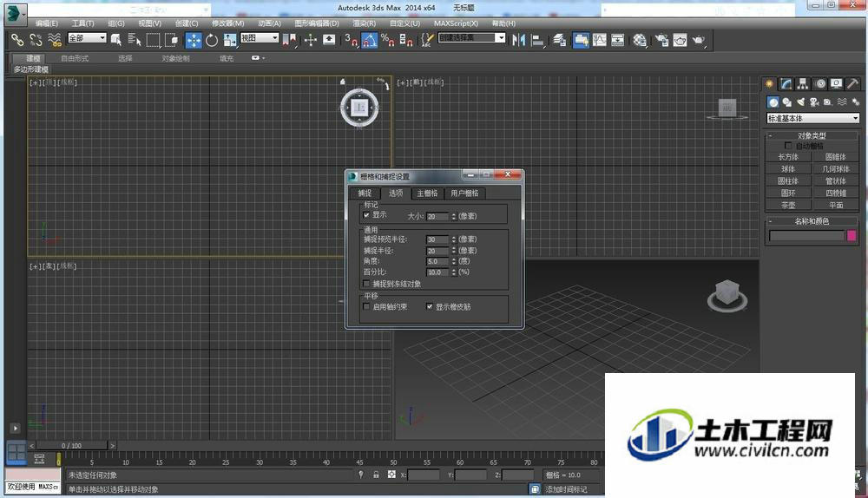Viewport: 868px width, 498px height.
Task: Open the 视图 reference coordinate dropdown
Action: pyautogui.click(x=259, y=37)
